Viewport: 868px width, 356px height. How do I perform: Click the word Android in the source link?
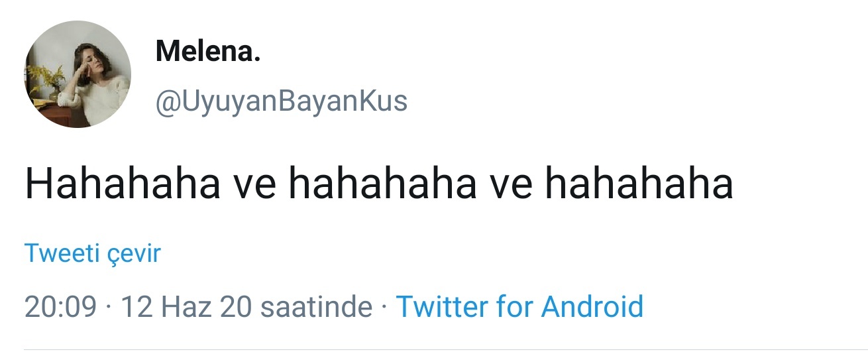point(592,307)
